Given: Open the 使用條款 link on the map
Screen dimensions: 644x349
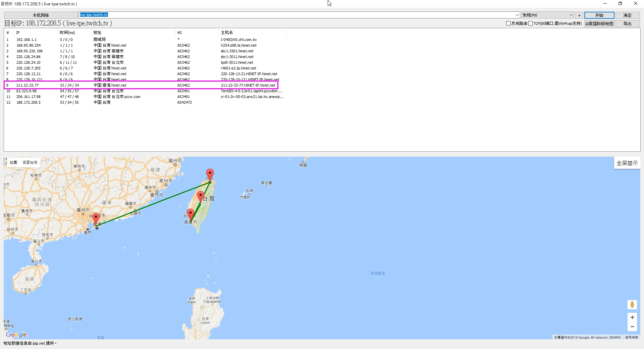Looking at the screenshot, I should click(632, 337).
